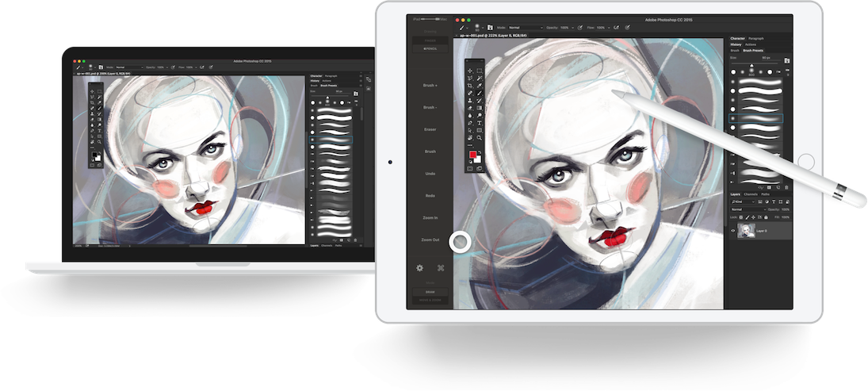Screen dimensions: 868x391
Task: Click the red foreground color swatch on iPad
Action: [x=472, y=155]
